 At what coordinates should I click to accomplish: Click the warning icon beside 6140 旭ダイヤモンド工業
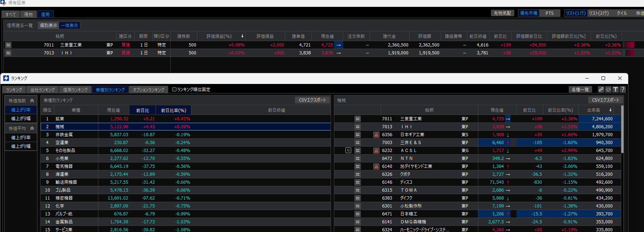[x=376, y=166]
